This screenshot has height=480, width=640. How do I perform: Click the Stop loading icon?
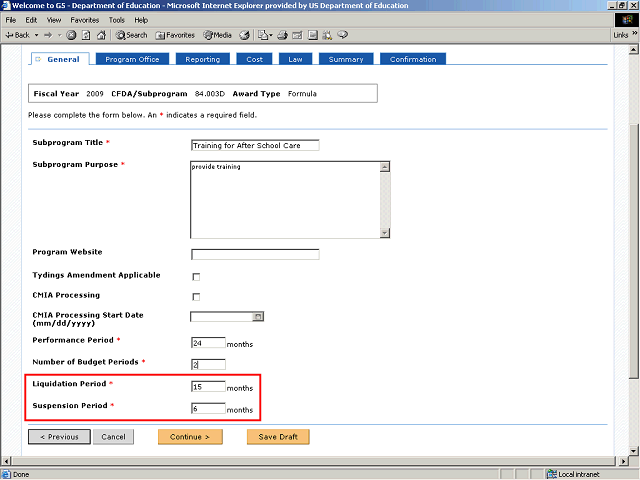71,36
